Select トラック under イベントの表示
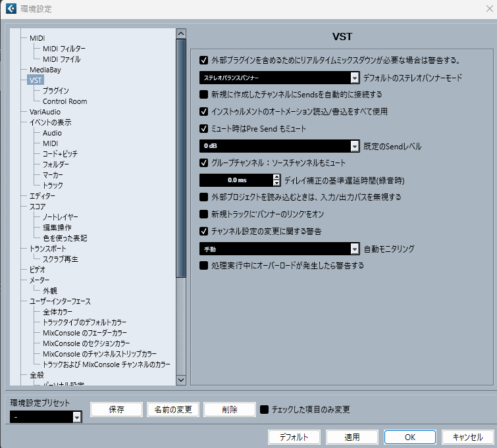The height and width of the screenshot is (448, 497). pos(53,186)
